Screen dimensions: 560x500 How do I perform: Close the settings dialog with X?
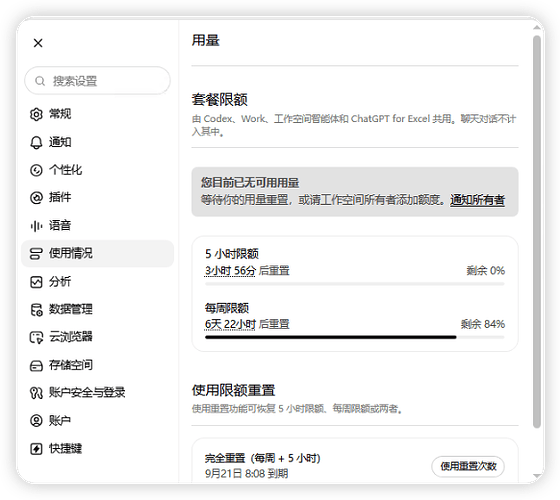38,43
